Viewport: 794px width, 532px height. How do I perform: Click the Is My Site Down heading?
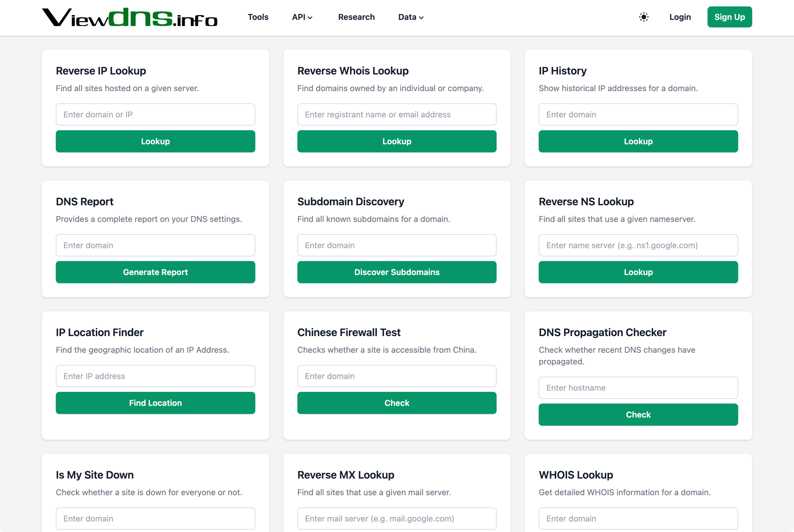point(95,475)
